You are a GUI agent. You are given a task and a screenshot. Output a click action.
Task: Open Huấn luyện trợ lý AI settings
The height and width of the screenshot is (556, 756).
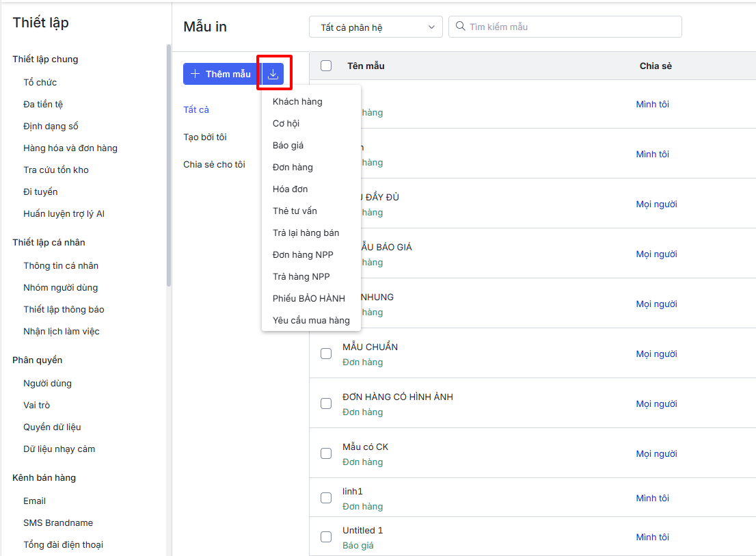64,214
